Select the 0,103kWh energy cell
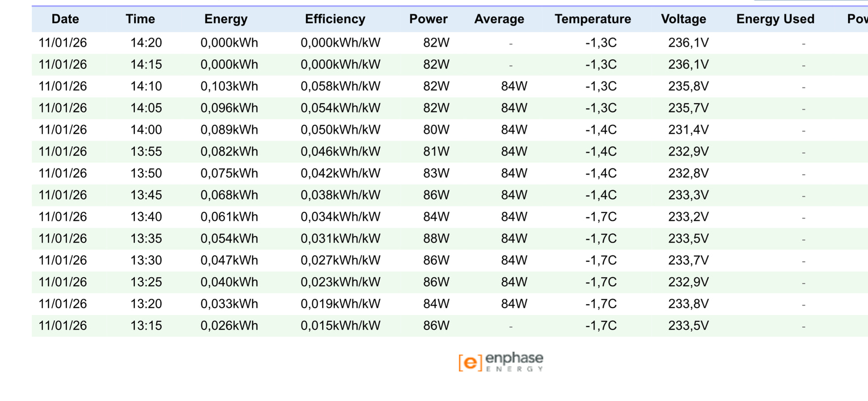 click(229, 86)
